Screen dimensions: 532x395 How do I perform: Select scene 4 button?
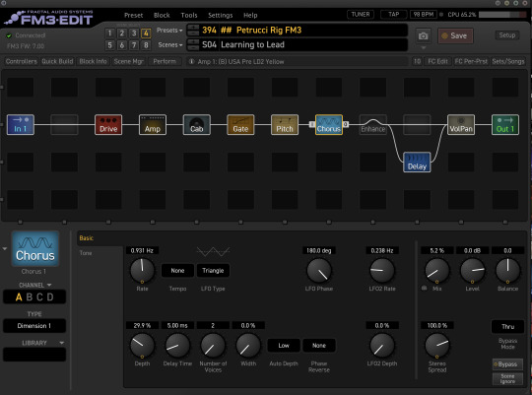click(x=146, y=33)
